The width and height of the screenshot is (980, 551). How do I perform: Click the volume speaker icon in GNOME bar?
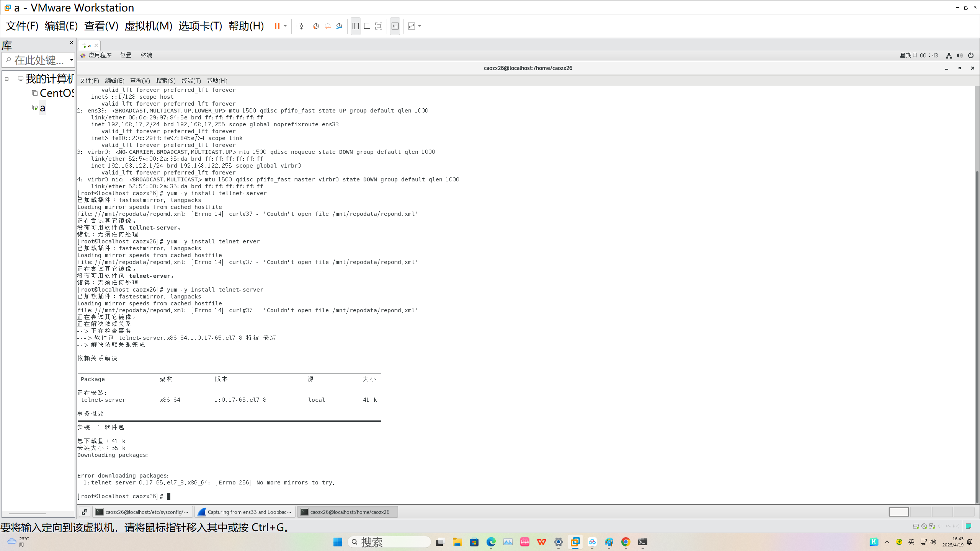click(x=959, y=55)
